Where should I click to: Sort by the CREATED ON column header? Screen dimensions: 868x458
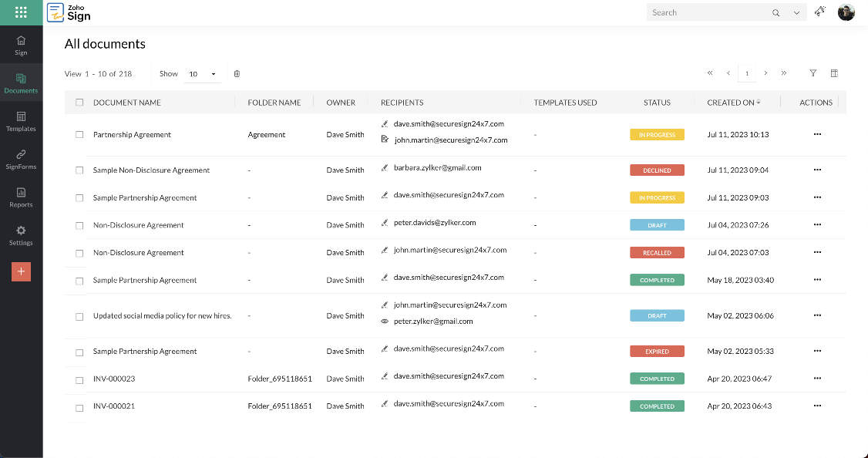[x=733, y=102]
